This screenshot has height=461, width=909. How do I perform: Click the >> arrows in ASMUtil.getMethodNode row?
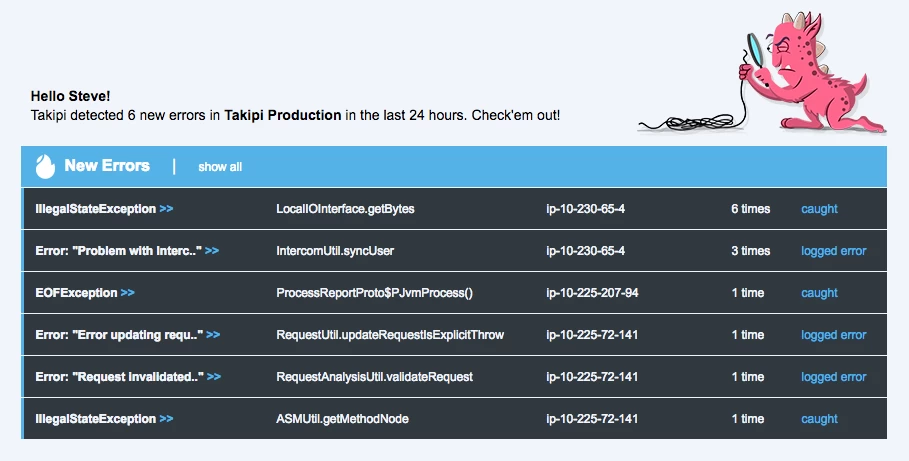click(166, 419)
